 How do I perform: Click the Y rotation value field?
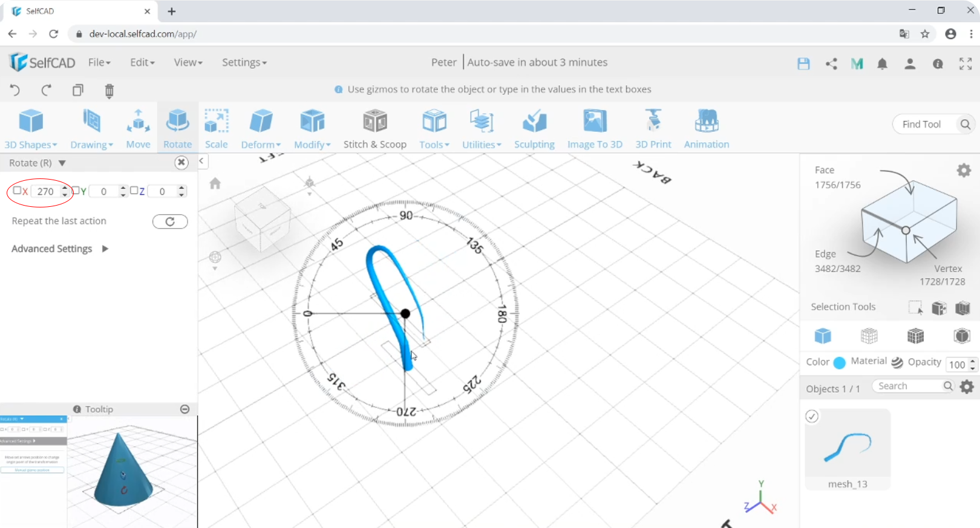104,191
